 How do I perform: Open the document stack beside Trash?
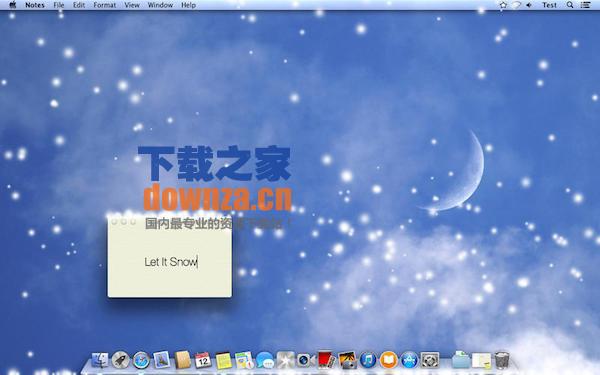click(481, 360)
